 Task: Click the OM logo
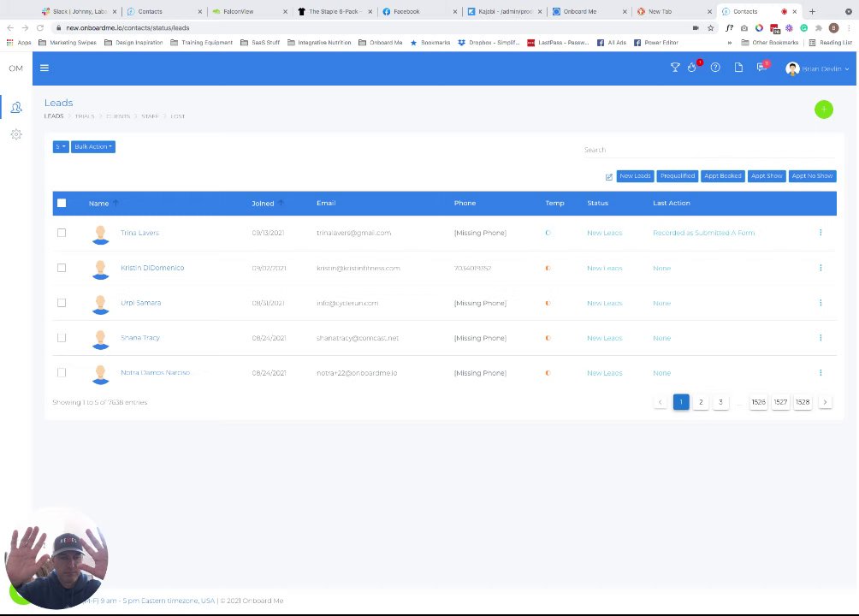(16, 68)
